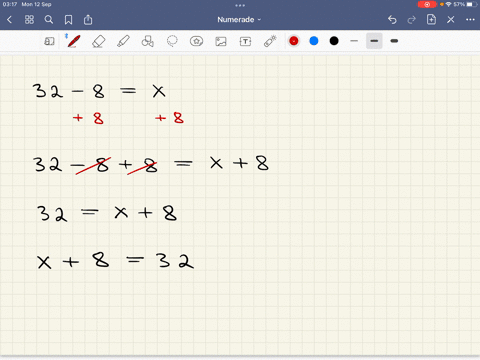Undo the last stroke
The width and height of the screenshot is (480, 360).
[392, 20]
